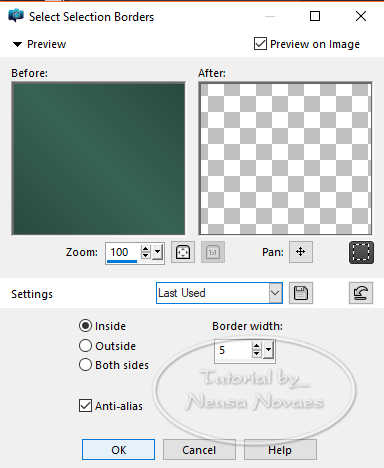Open the Last Used settings dropdown
The width and height of the screenshot is (384, 468).
(275, 293)
